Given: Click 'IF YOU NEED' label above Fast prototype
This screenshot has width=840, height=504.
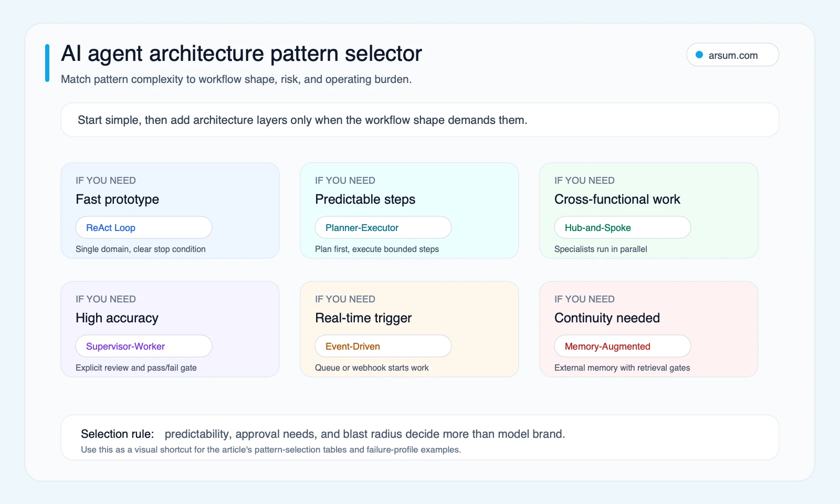Looking at the screenshot, I should tap(106, 181).
